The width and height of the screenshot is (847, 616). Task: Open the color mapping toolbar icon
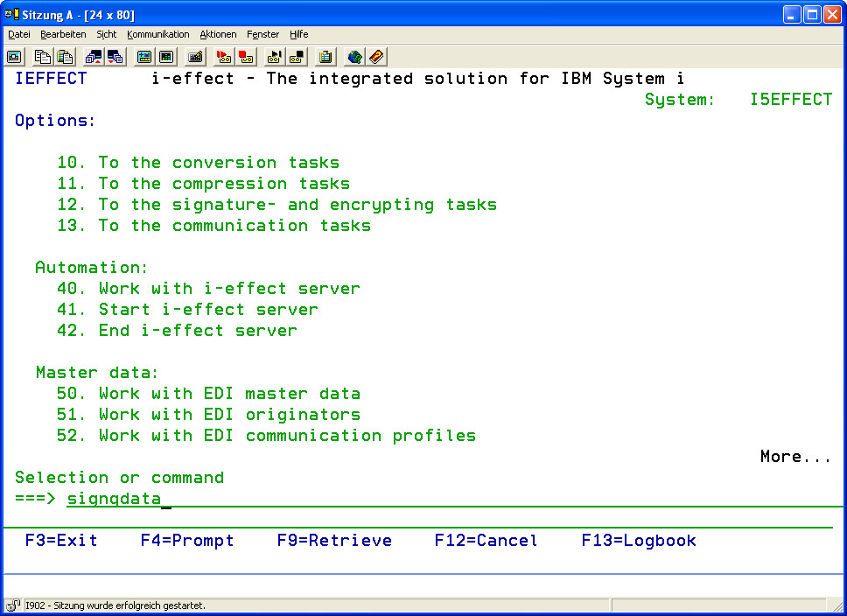click(166, 57)
